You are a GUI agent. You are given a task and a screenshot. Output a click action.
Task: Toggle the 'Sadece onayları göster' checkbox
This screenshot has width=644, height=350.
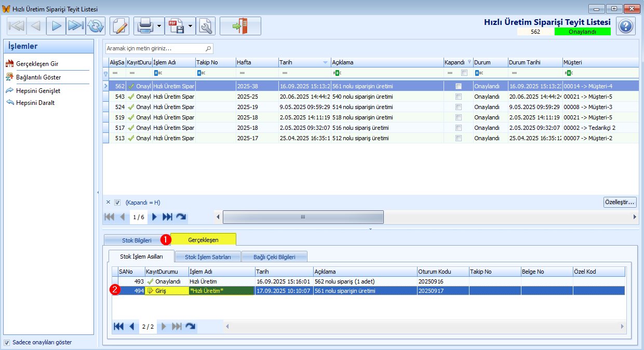pyautogui.click(x=7, y=342)
